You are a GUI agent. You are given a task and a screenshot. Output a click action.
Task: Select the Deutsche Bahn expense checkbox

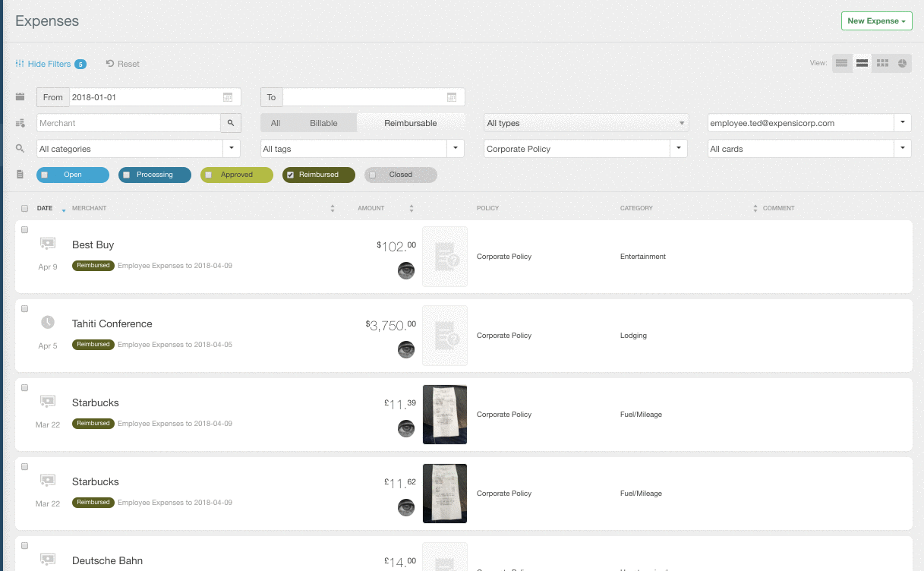click(25, 545)
